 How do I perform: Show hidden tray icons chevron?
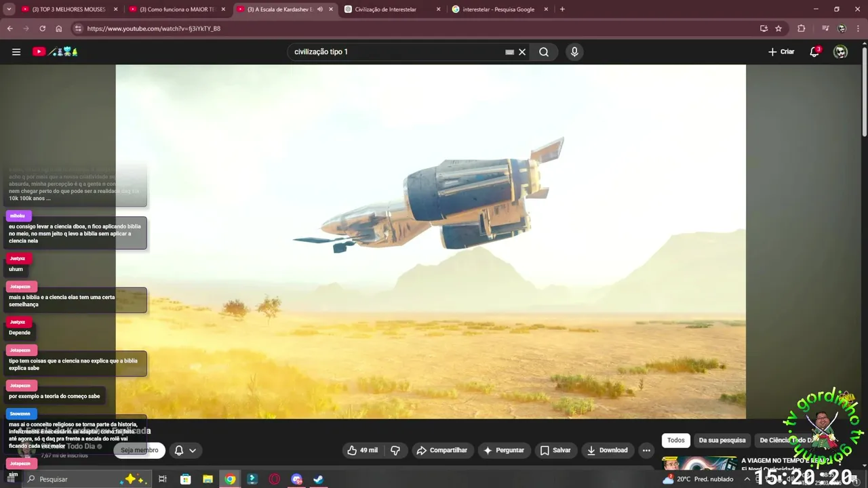[747, 479]
